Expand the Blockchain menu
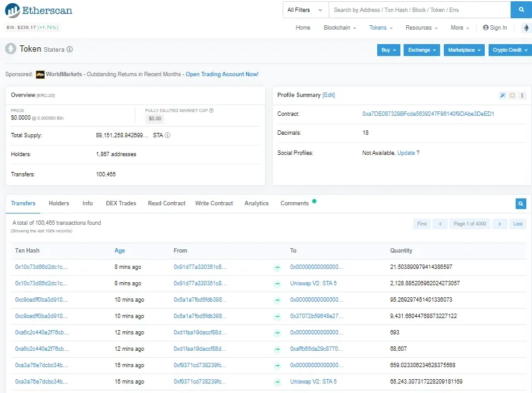The image size is (532, 393). (339, 28)
